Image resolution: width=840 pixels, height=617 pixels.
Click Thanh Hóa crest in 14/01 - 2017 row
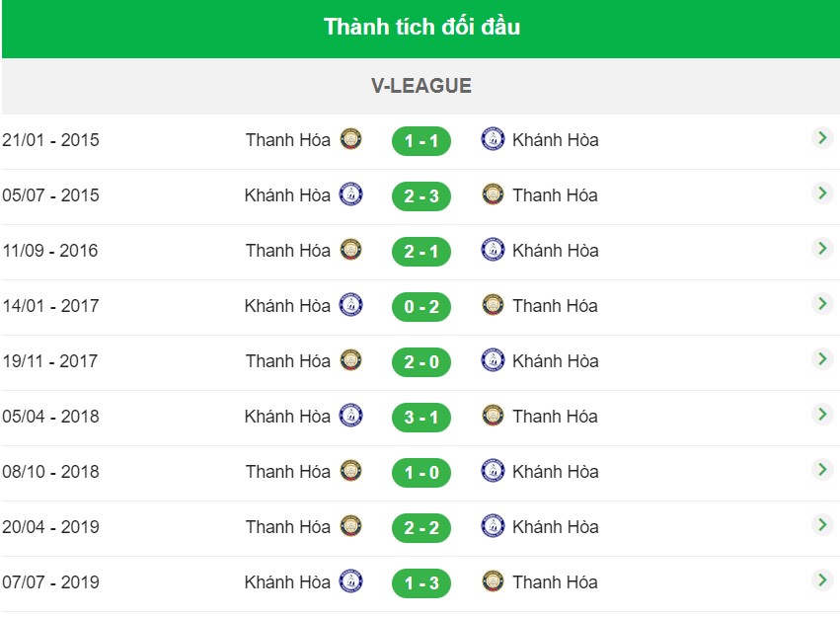point(493,305)
